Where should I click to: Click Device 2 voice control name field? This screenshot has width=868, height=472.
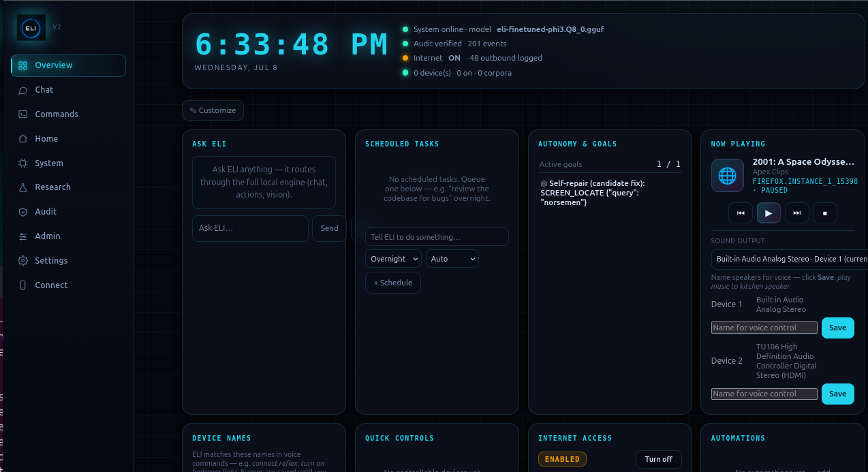pos(764,394)
